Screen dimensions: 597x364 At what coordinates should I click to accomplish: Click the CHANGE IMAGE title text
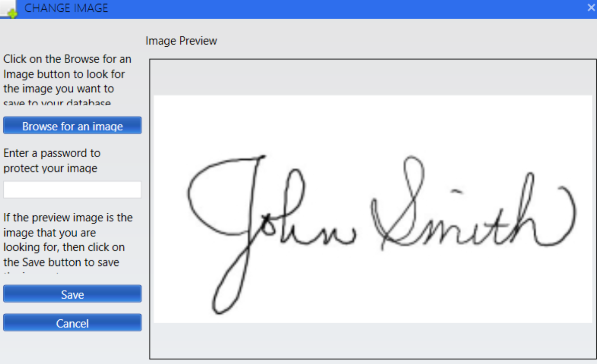66,8
